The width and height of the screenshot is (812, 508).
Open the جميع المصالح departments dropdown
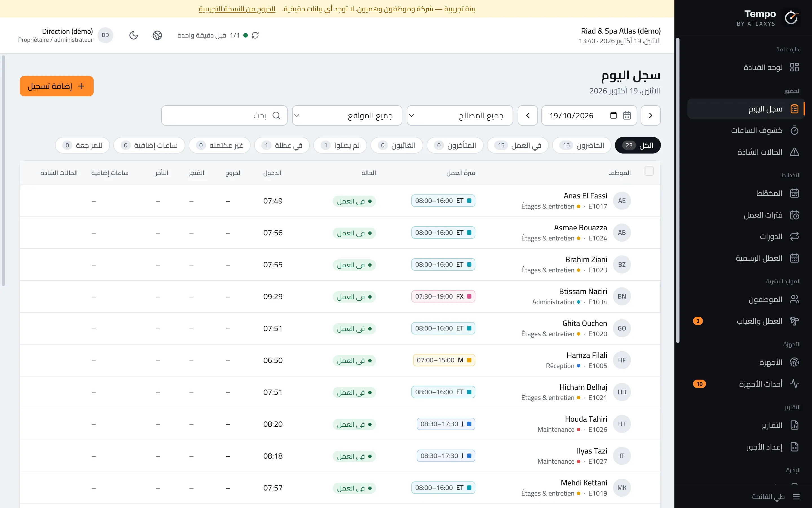(460, 116)
